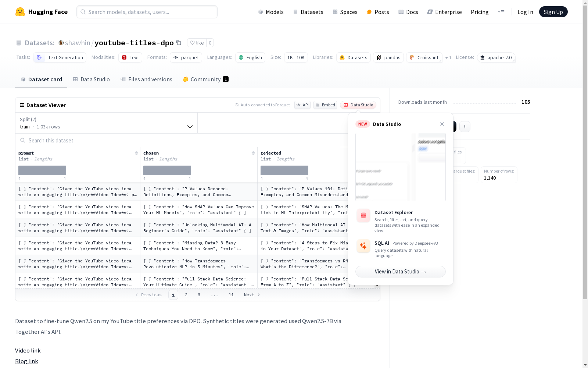Viewport: 588px width, 368px height.
Task: Click the rejected column length histogram bar
Action: pyautogui.click(x=284, y=170)
